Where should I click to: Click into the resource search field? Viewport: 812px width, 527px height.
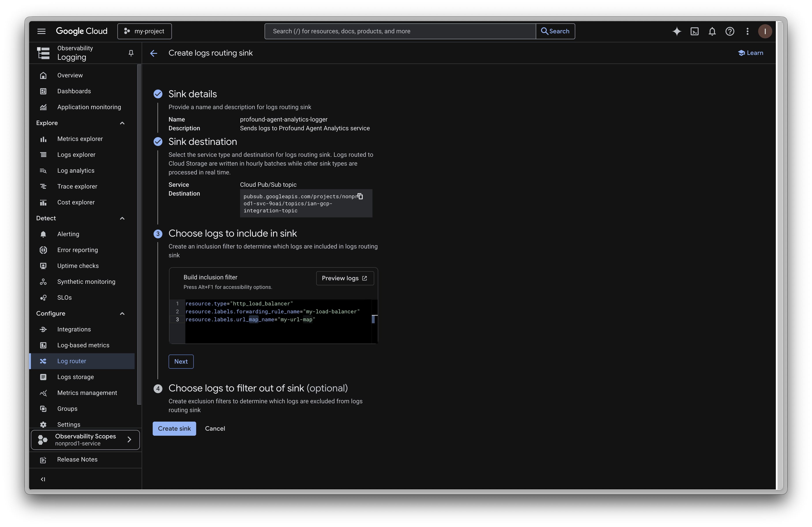pyautogui.click(x=400, y=31)
